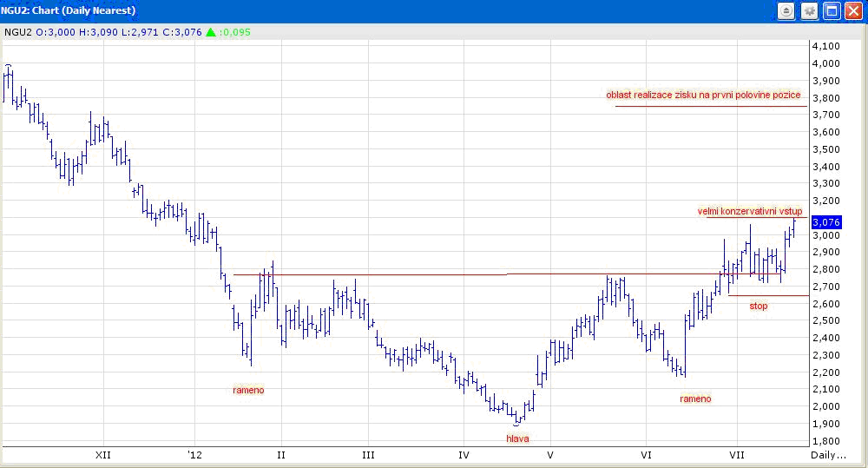Image resolution: width=868 pixels, height=468 pixels.
Task: Click the 'stop' annotation text
Action: pos(759,306)
